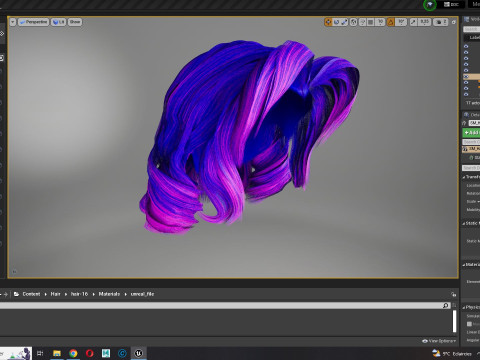The height and width of the screenshot is (360, 480).
Task: Toggle the checkbox under the Physics section
Action: tap(469, 324)
